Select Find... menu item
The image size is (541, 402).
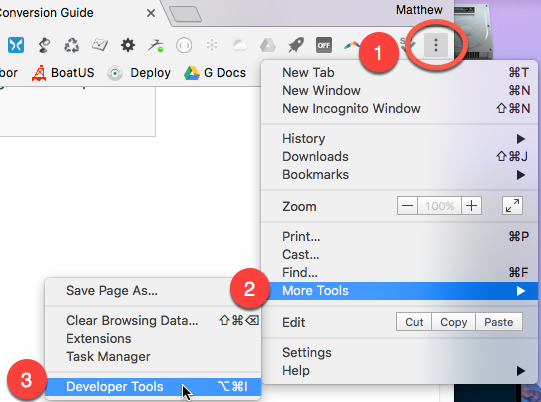[400, 273]
